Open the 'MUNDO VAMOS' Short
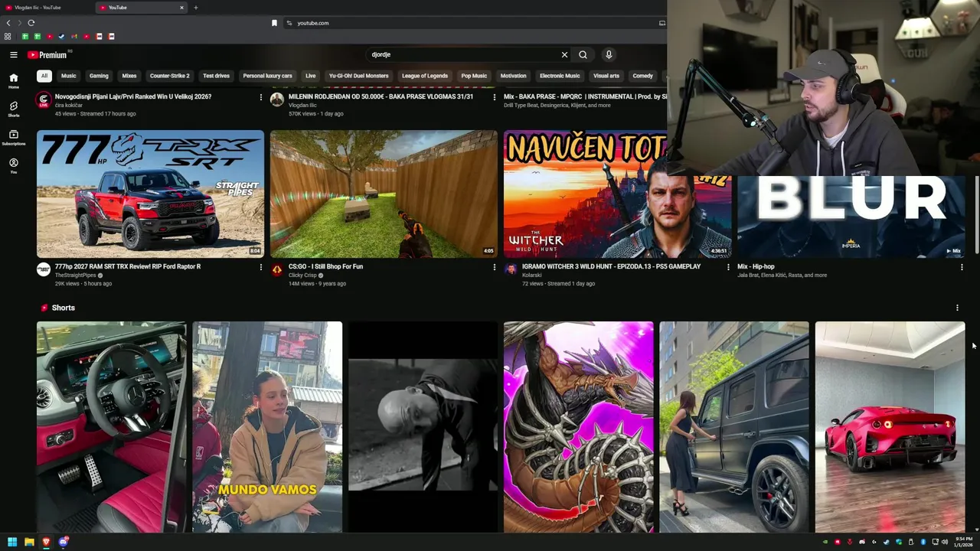This screenshot has height=551, width=980. (267, 427)
